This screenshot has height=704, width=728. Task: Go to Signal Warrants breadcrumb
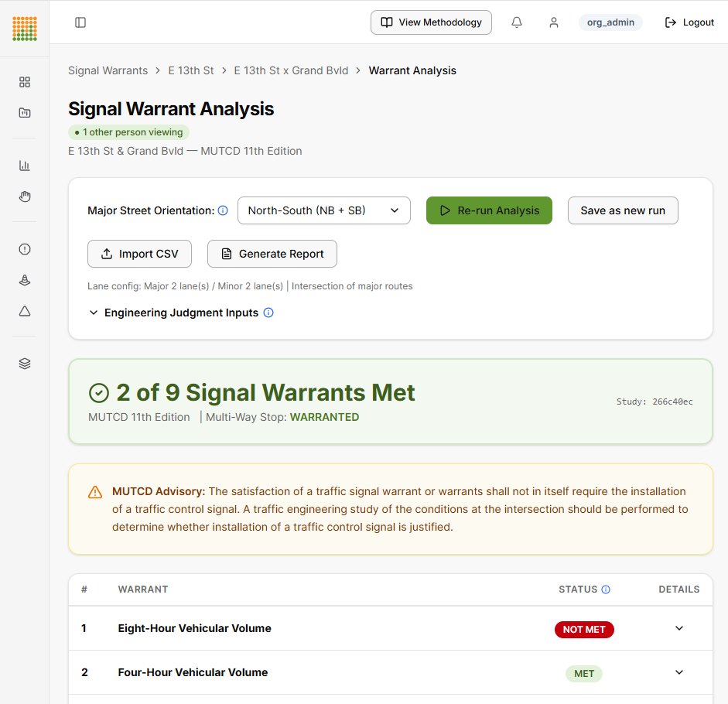[108, 70]
